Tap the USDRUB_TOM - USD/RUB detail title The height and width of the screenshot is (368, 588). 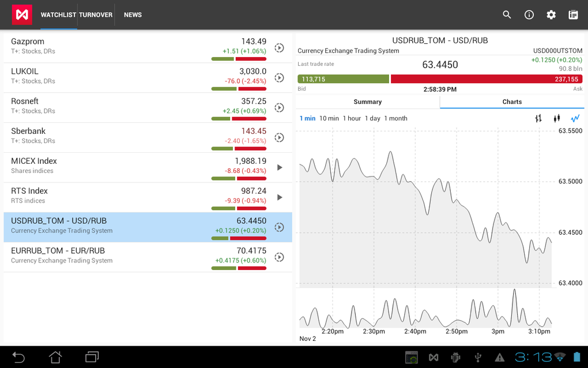tap(440, 40)
